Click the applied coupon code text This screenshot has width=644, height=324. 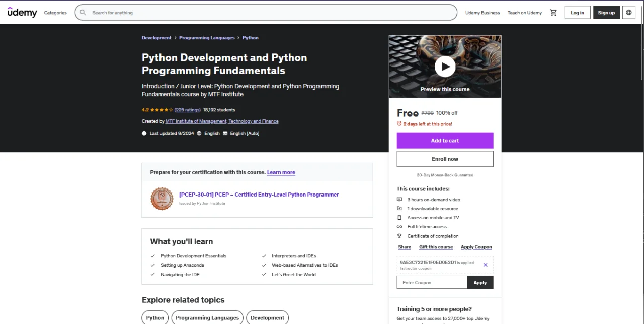(x=428, y=262)
